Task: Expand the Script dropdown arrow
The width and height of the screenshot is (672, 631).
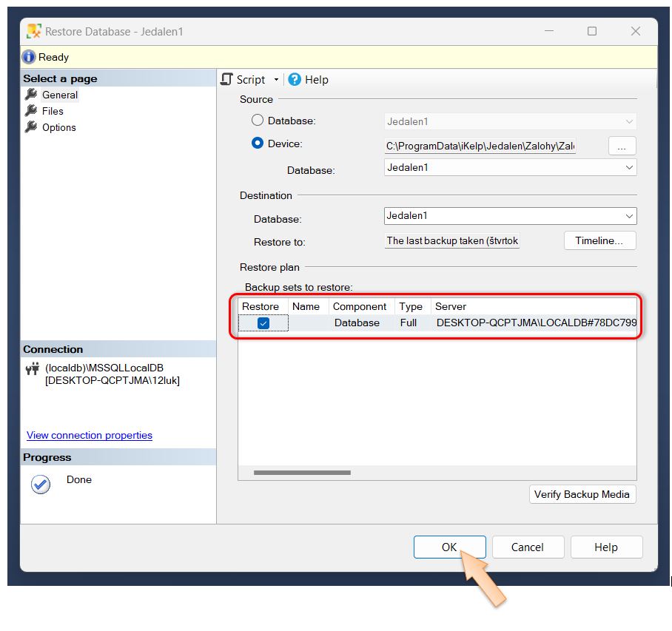Action: click(x=276, y=80)
